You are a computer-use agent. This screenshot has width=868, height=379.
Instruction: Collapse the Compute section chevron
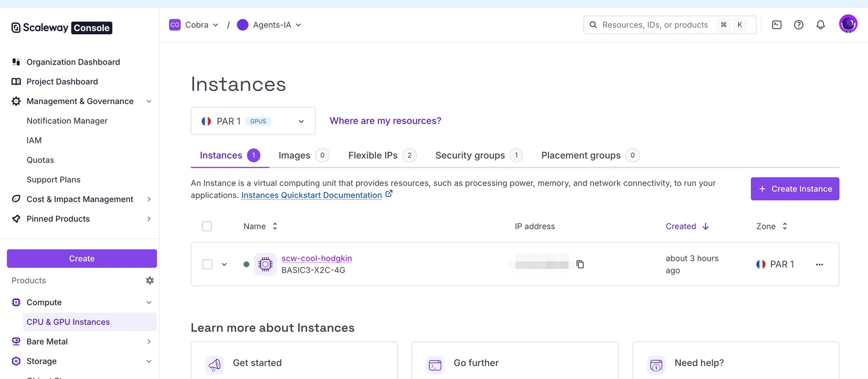pos(149,303)
